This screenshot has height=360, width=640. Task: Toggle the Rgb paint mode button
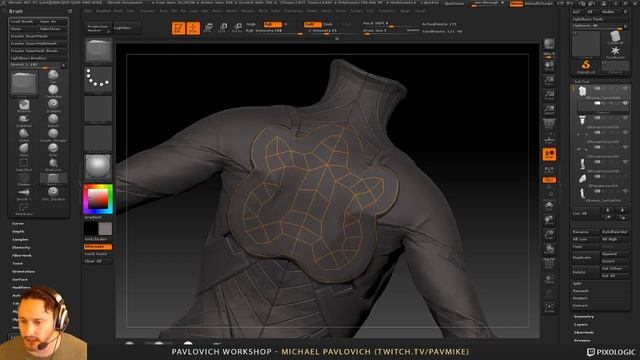tap(273, 24)
